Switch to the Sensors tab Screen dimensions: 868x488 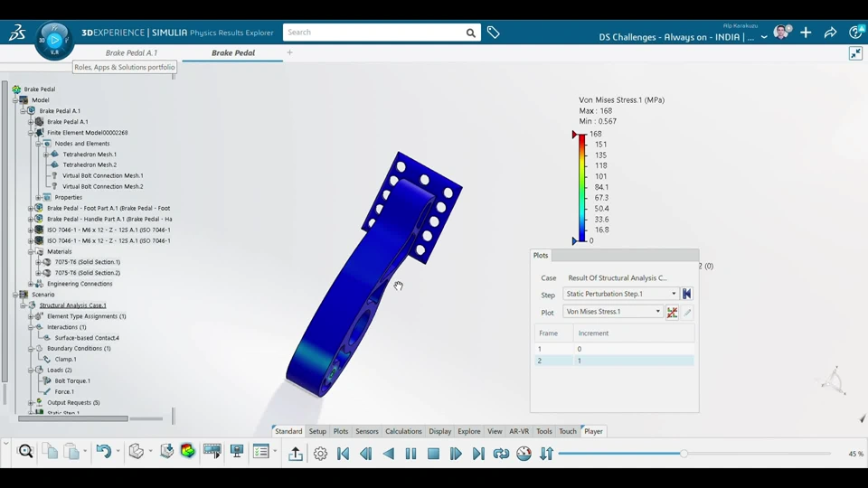click(367, 432)
